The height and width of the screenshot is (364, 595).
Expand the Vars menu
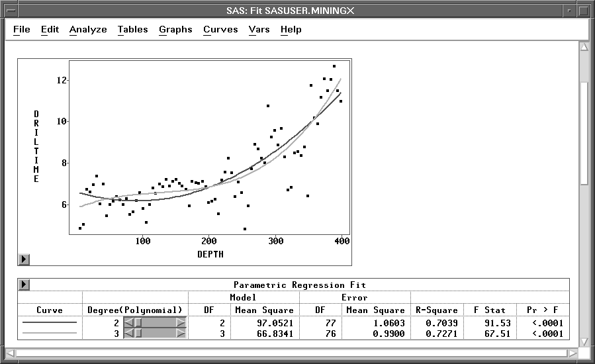[259, 29]
